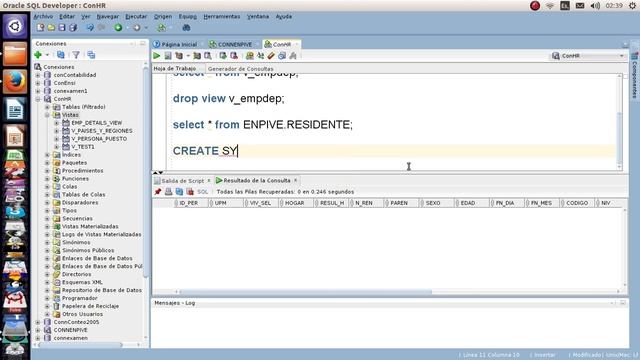640x360 pixels.
Task: Click the green Back navigation arrow
Action: coord(118,27)
